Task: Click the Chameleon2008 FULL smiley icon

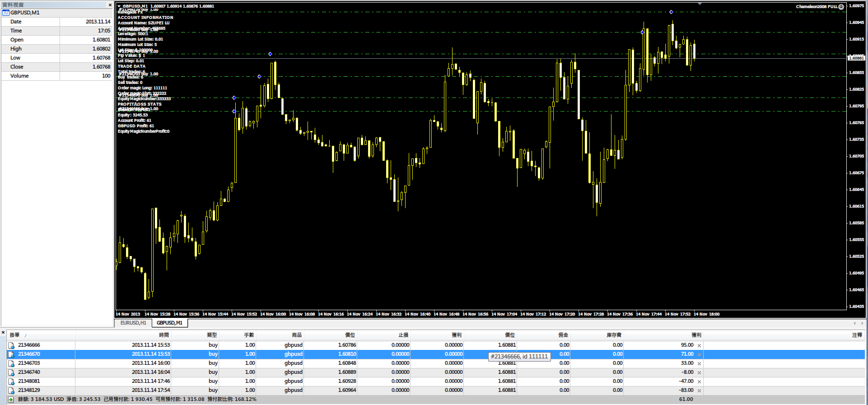Action: tap(841, 7)
